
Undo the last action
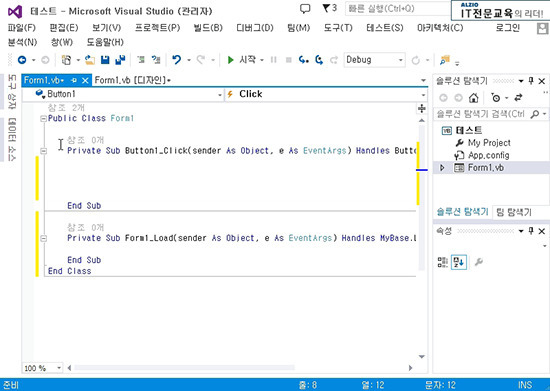[176, 60]
